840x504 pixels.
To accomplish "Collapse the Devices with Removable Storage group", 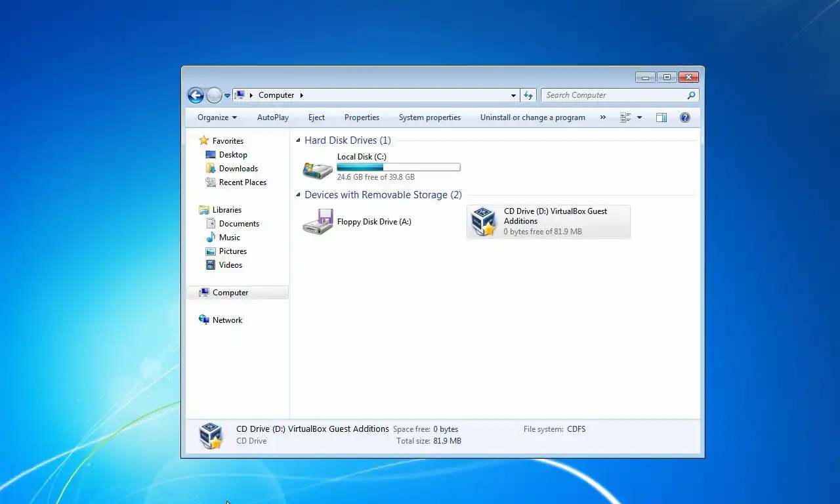I will tap(299, 195).
